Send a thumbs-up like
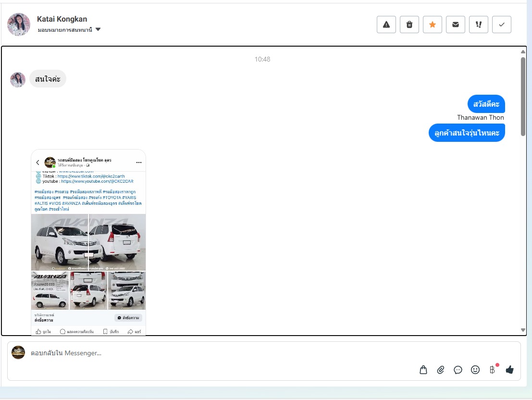The height and width of the screenshot is (400, 532). (509, 370)
